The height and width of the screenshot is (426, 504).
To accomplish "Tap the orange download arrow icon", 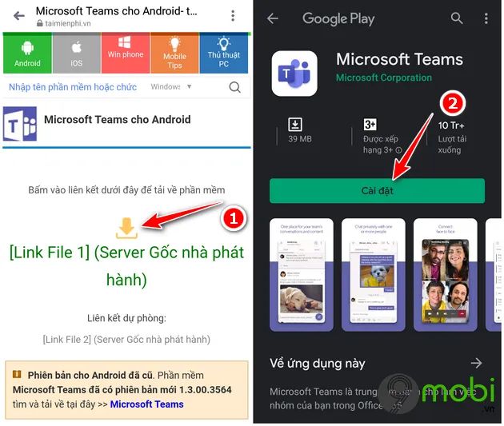I will tap(126, 229).
